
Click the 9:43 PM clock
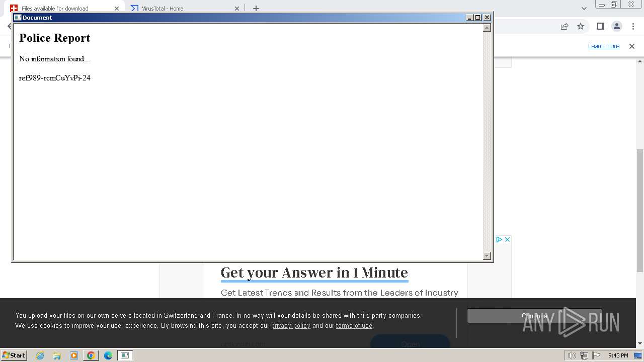click(x=618, y=355)
